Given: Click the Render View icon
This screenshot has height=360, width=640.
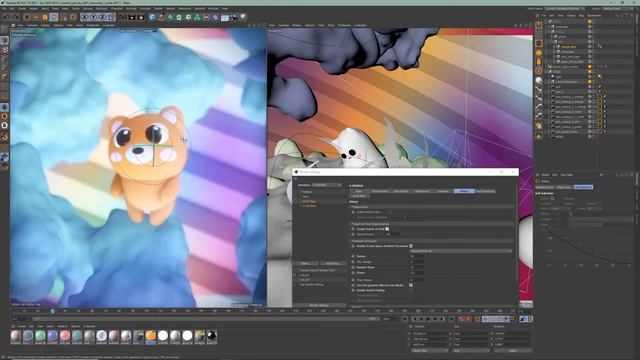Looking at the screenshot, I should 122,17.
